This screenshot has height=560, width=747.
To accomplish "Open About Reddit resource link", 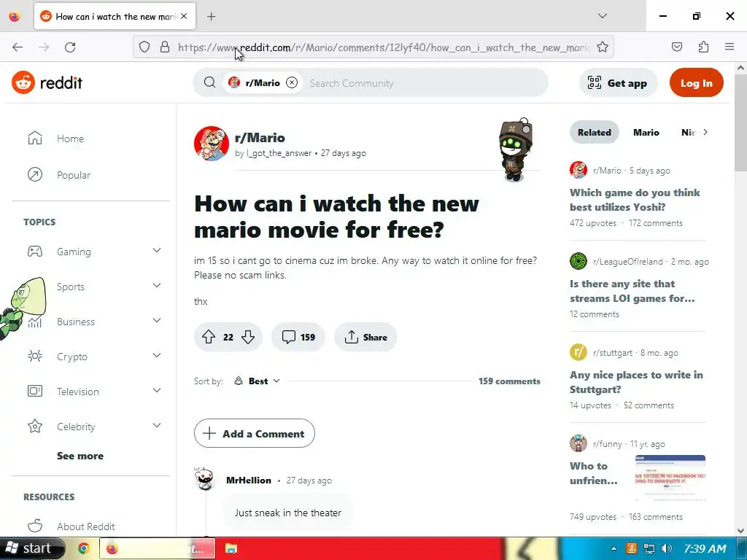I will coord(86,526).
